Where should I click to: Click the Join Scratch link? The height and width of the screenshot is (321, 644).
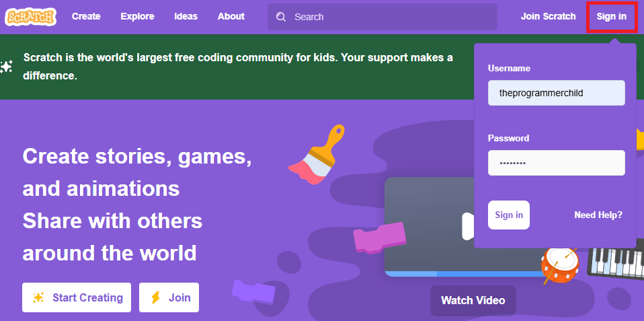pos(549,17)
